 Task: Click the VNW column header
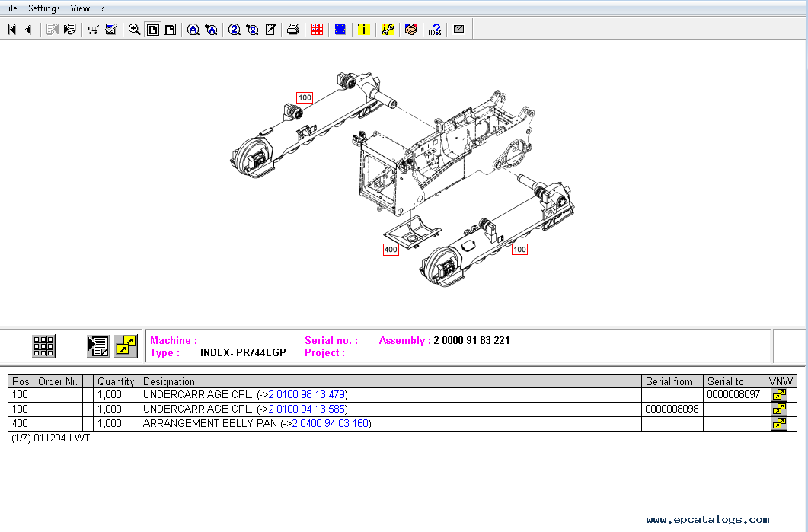pyautogui.click(x=781, y=381)
